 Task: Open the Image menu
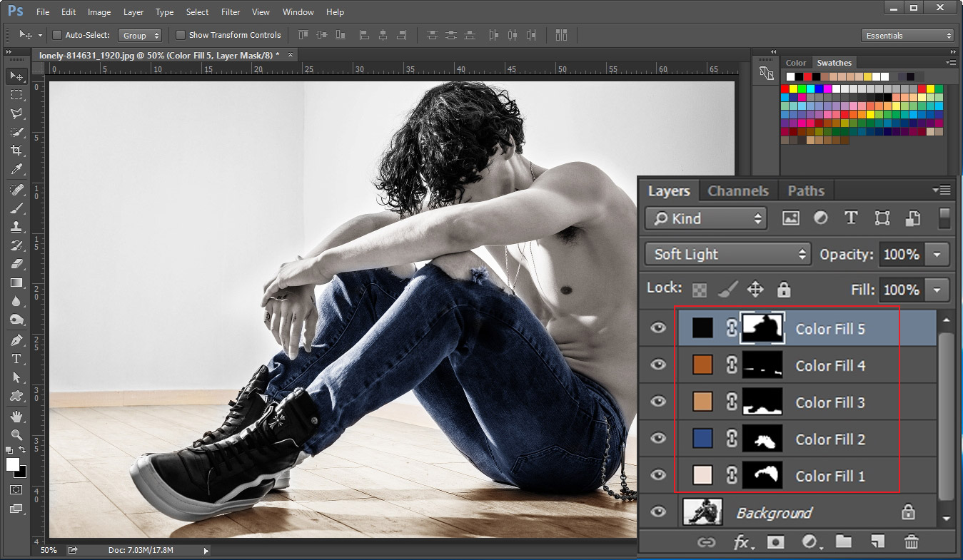pyautogui.click(x=99, y=12)
